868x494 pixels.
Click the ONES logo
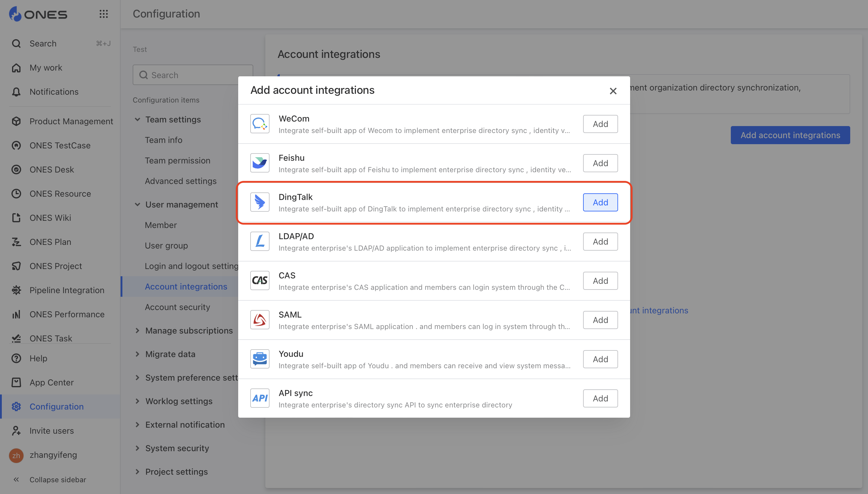click(x=38, y=14)
